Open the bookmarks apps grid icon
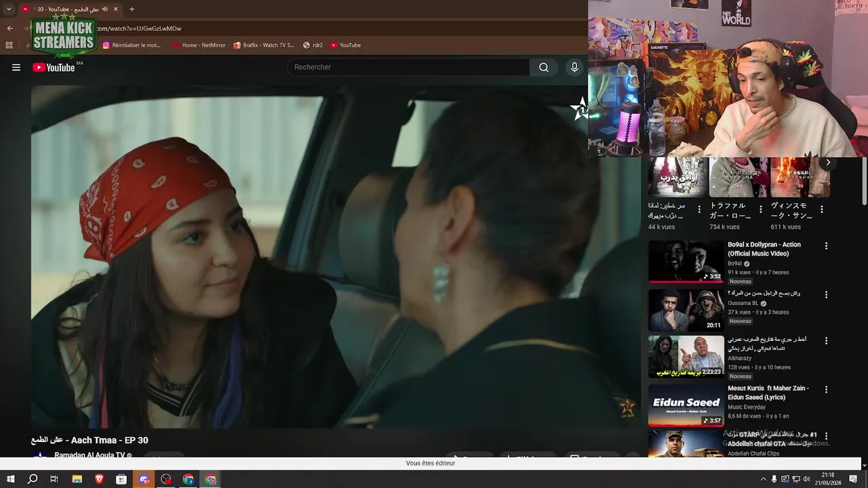868x488 pixels. 9,45
